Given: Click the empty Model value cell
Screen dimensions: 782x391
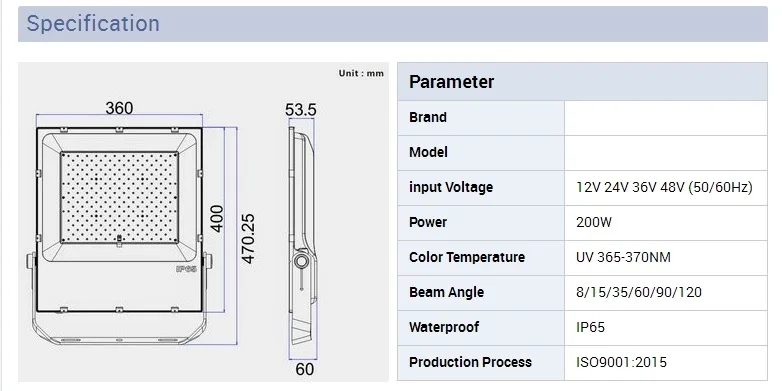Looking at the screenshot, I should (666, 153).
